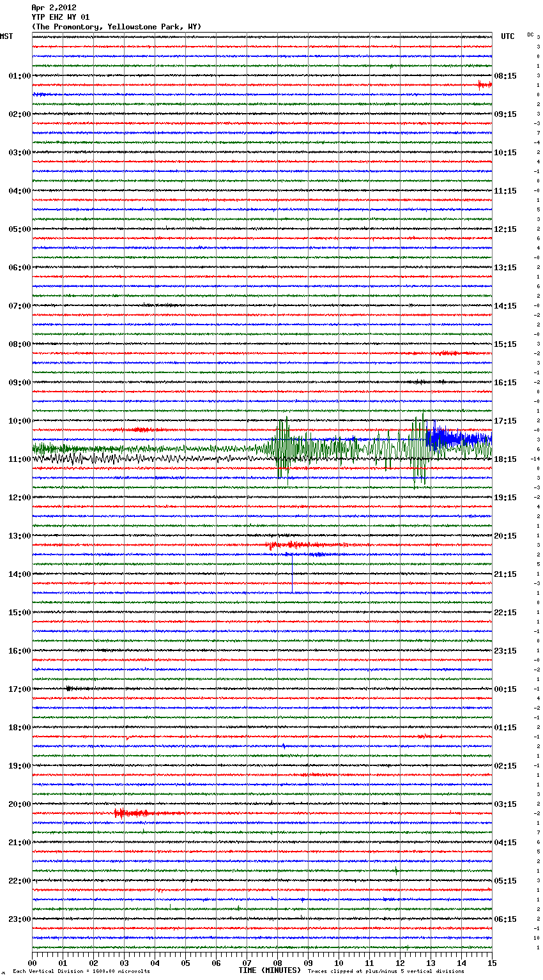Select the 11:00 MST time label
Screen dimensions: 543x980
20,459
